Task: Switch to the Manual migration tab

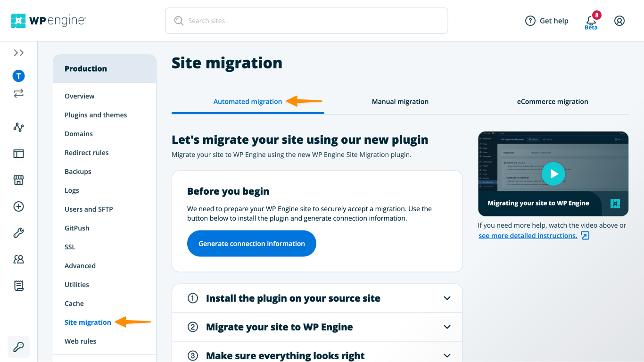Action: tap(400, 101)
